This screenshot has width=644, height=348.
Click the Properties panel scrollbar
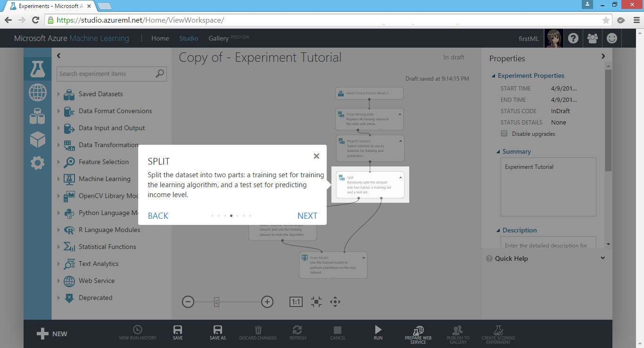coord(608,120)
